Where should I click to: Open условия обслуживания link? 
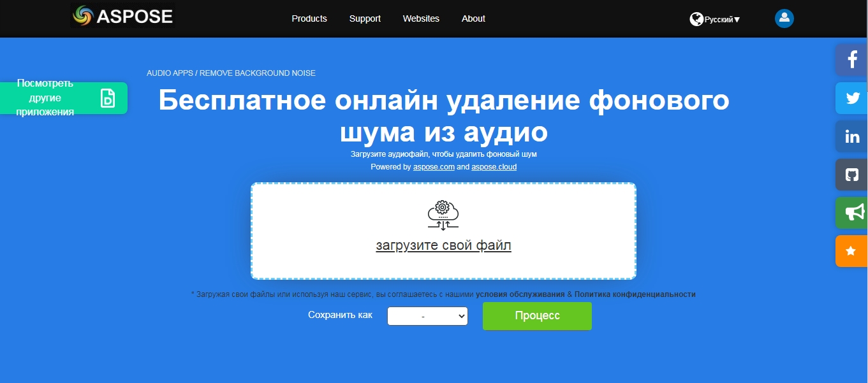pos(520,294)
